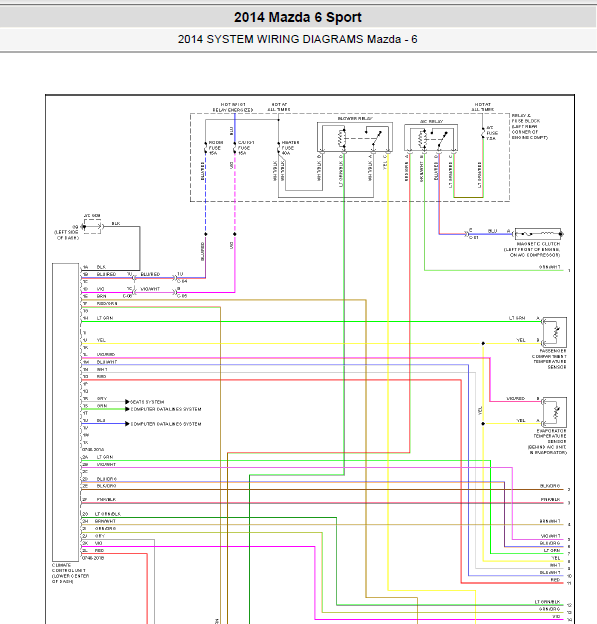This screenshot has height=624, width=597.
Task: Click the Magnetic Clutch component symbol
Action: [x=539, y=234]
